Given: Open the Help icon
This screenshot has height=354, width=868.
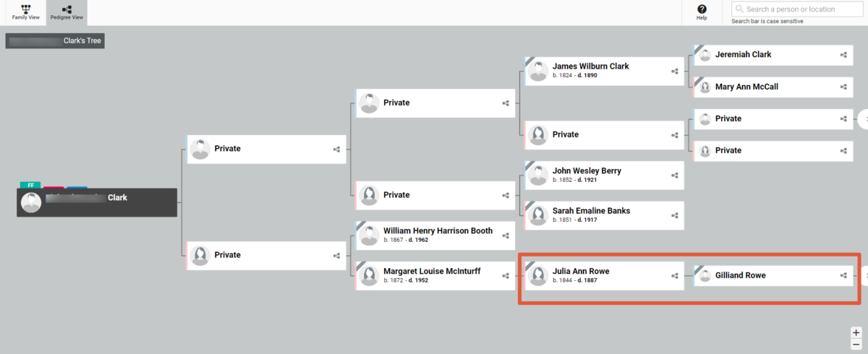Looking at the screenshot, I should click(x=702, y=12).
